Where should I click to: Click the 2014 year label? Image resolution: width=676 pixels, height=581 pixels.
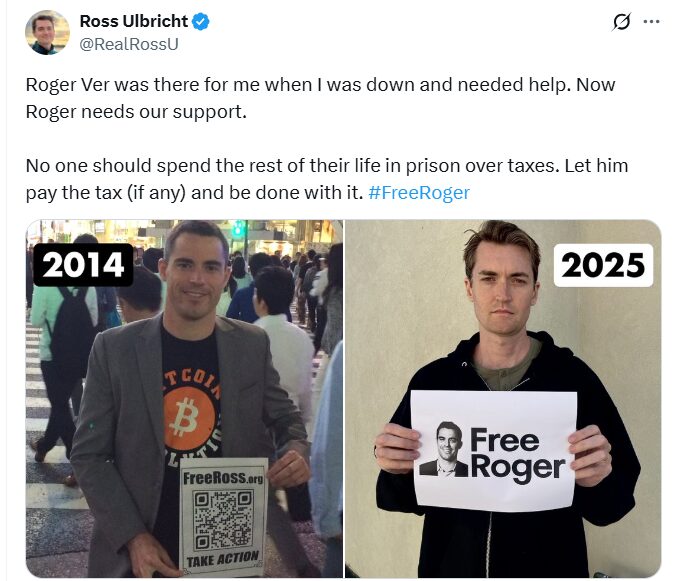point(84,265)
